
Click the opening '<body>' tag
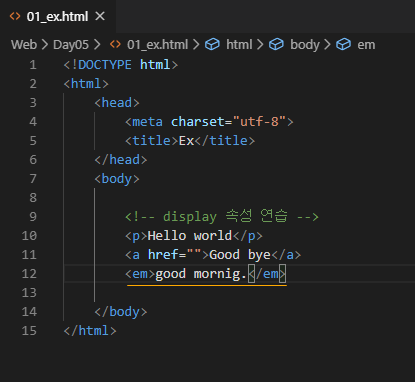pos(117,179)
